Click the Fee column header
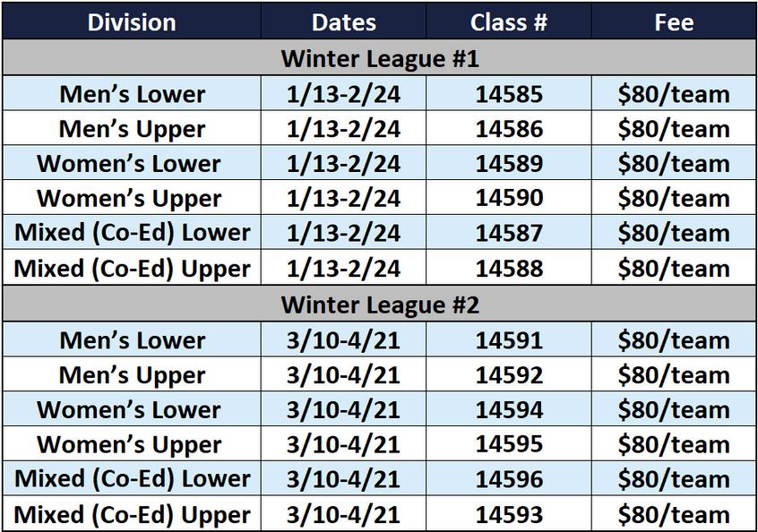Viewport: 758px width, 532px height. coord(674,21)
